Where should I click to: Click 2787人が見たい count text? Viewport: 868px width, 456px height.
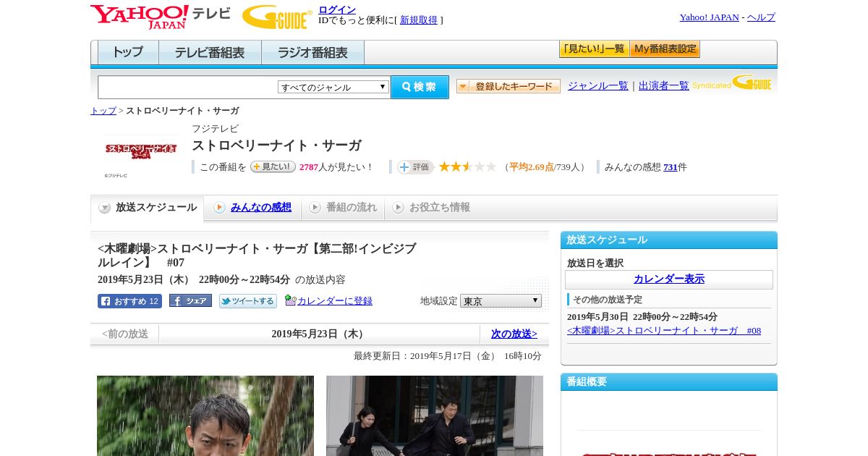point(337,167)
